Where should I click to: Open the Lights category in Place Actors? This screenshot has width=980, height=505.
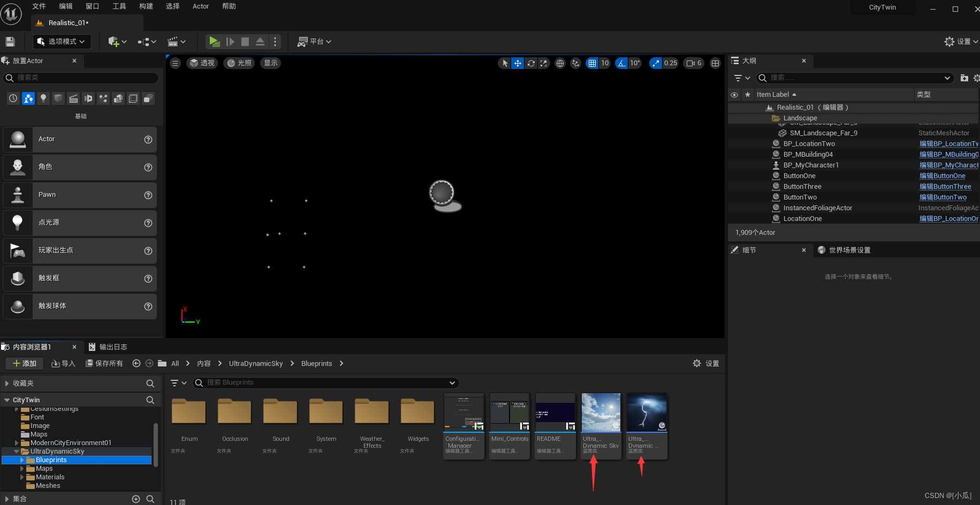click(x=43, y=98)
